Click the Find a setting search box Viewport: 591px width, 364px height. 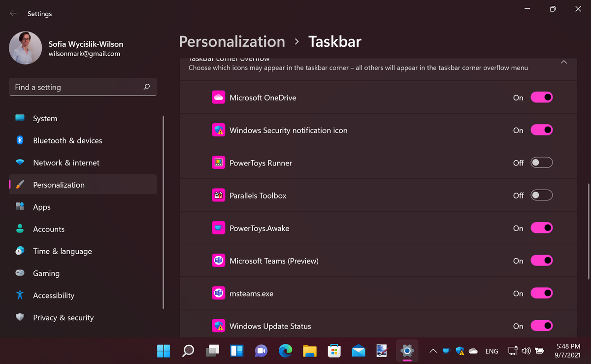[x=83, y=87]
